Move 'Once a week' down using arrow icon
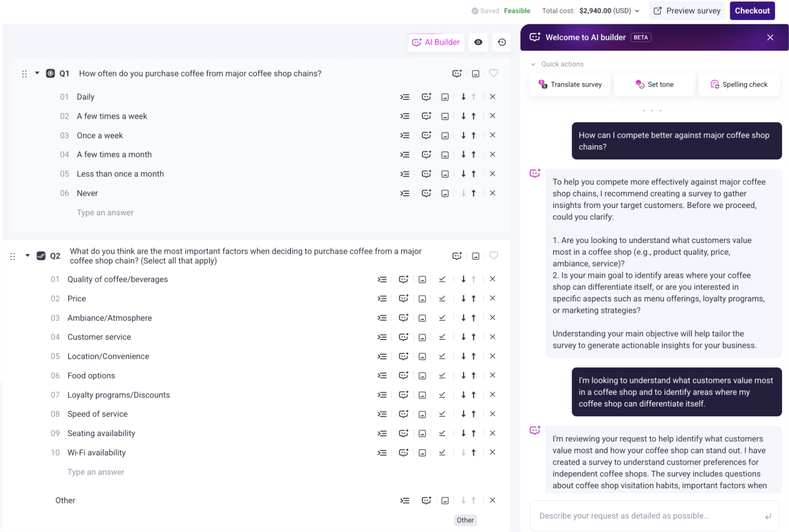 coord(463,135)
